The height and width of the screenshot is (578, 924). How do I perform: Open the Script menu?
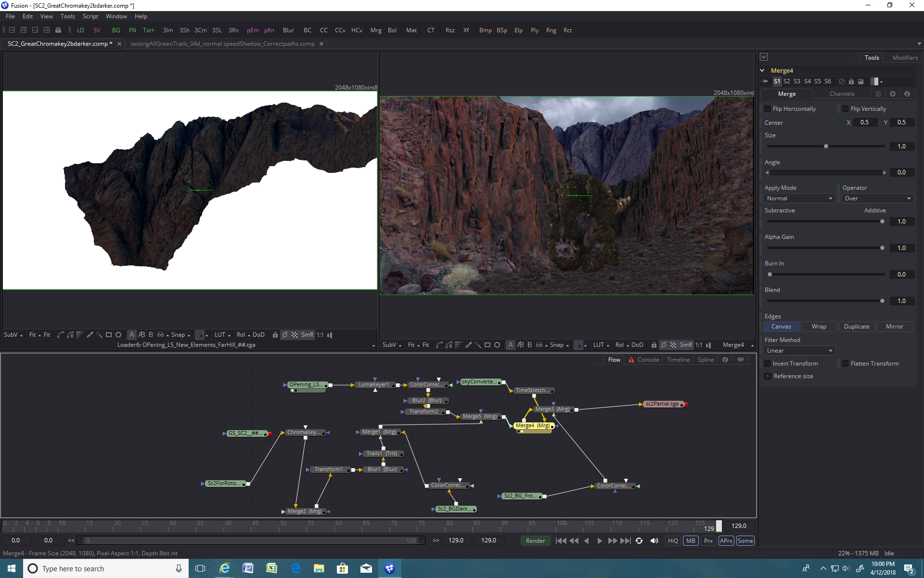coord(90,16)
